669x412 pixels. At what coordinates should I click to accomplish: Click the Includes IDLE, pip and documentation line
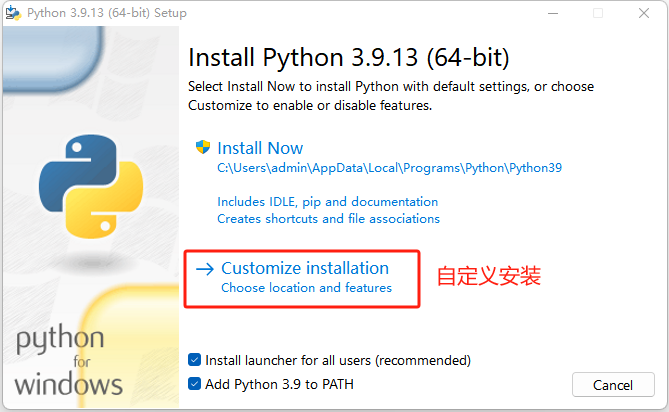point(327,201)
